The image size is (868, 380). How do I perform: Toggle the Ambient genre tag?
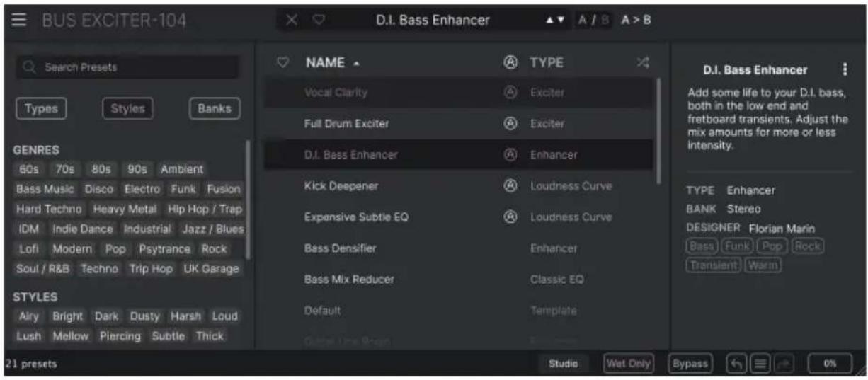click(181, 170)
